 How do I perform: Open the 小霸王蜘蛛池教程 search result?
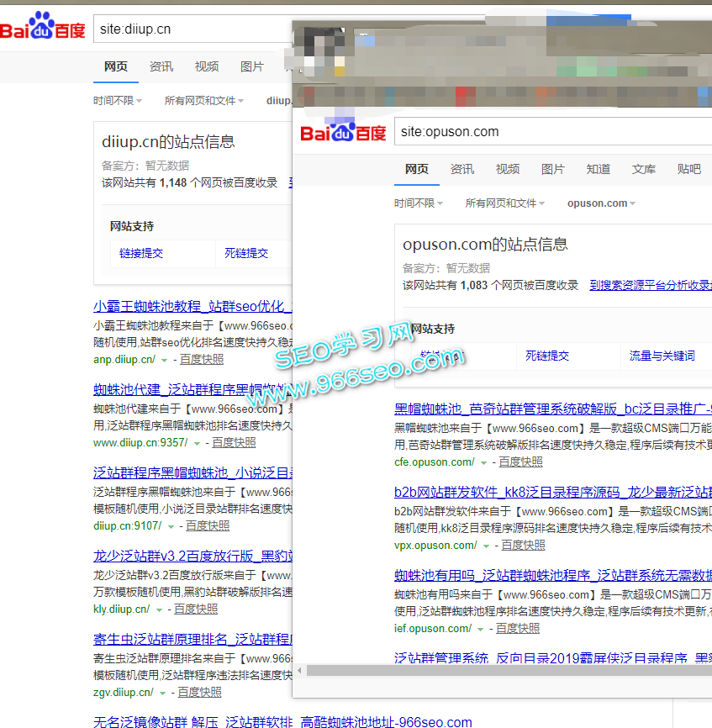[193, 307]
